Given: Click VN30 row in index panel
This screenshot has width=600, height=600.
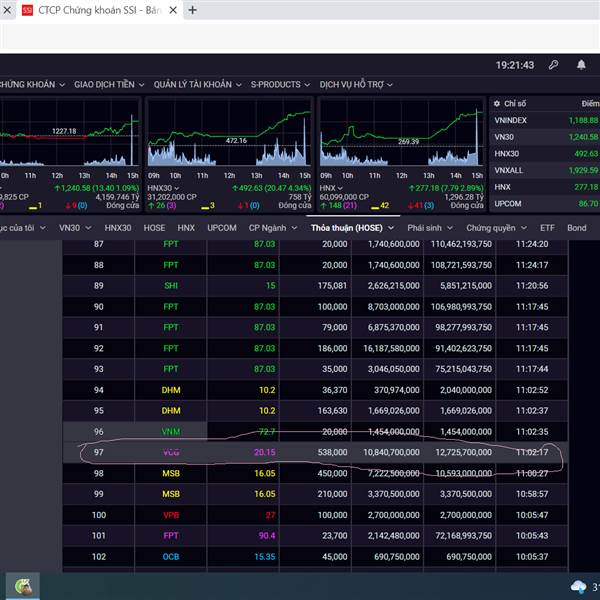Looking at the screenshot, I should click(x=546, y=137).
